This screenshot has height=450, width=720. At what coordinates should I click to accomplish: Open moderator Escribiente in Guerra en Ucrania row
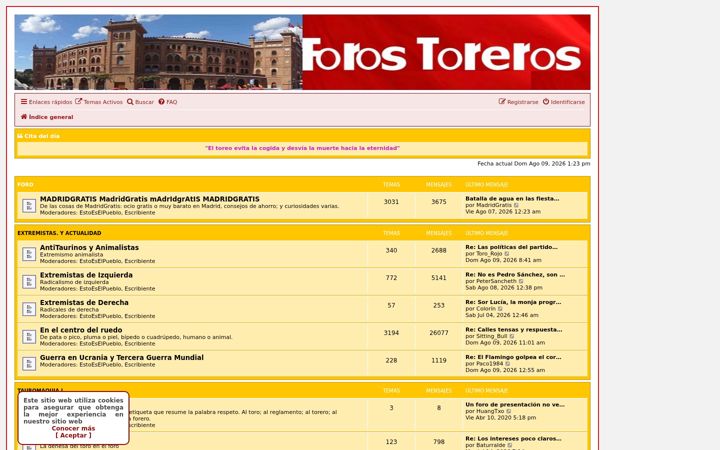click(140, 365)
